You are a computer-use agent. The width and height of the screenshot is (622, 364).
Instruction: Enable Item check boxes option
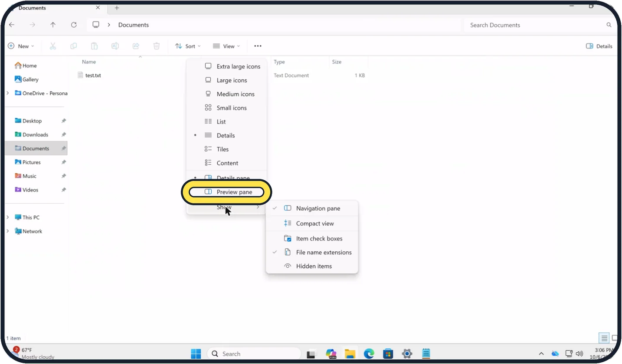[x=312, y=238]
